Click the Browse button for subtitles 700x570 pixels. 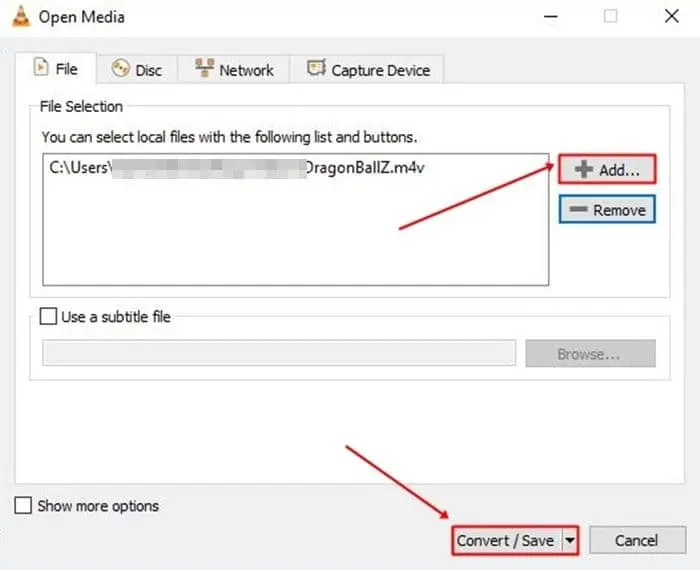pos(590,354)
